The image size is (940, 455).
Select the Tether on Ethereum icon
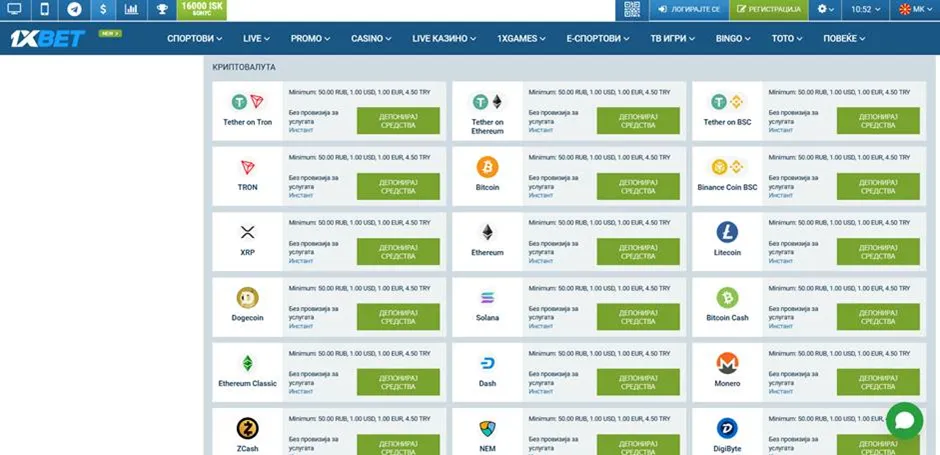[x=488, y=102]
